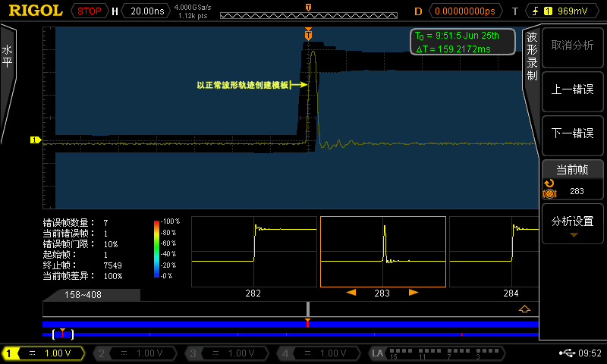Click the USB connection icon
Viewport: 607px width, 364px height.
566,353
